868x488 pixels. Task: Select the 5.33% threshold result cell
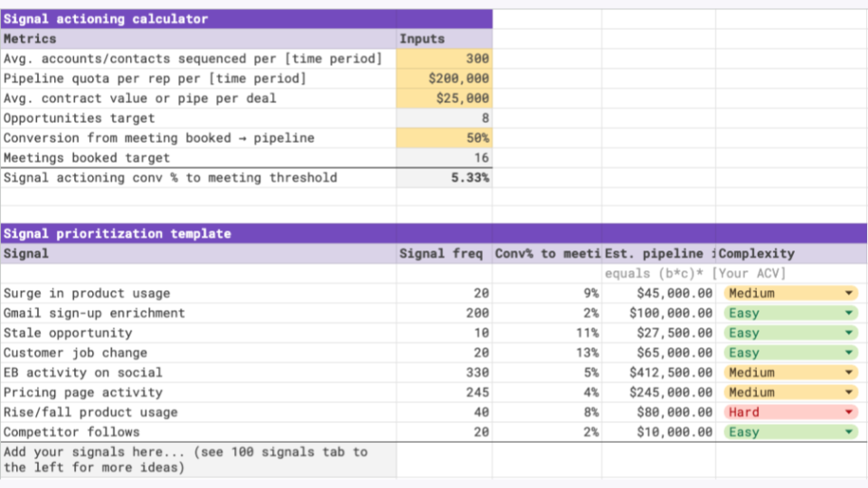tap(444, 178)
